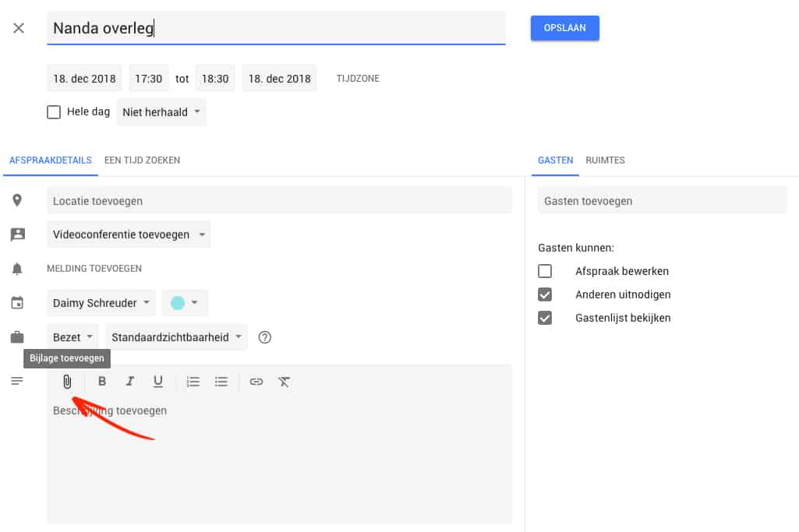Insert a bulleted list in the description
Image resolution: width=799 pixels, height=532 pixels.
coord(221,381)
